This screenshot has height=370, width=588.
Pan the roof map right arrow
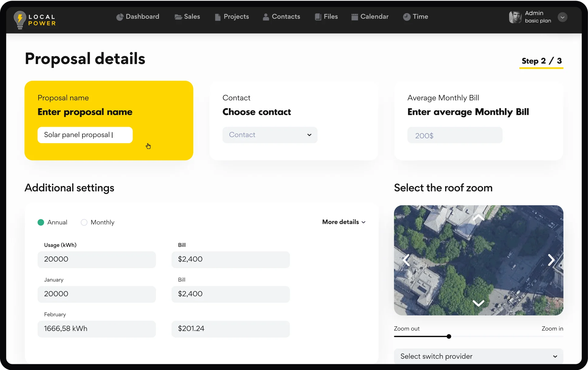551,260
